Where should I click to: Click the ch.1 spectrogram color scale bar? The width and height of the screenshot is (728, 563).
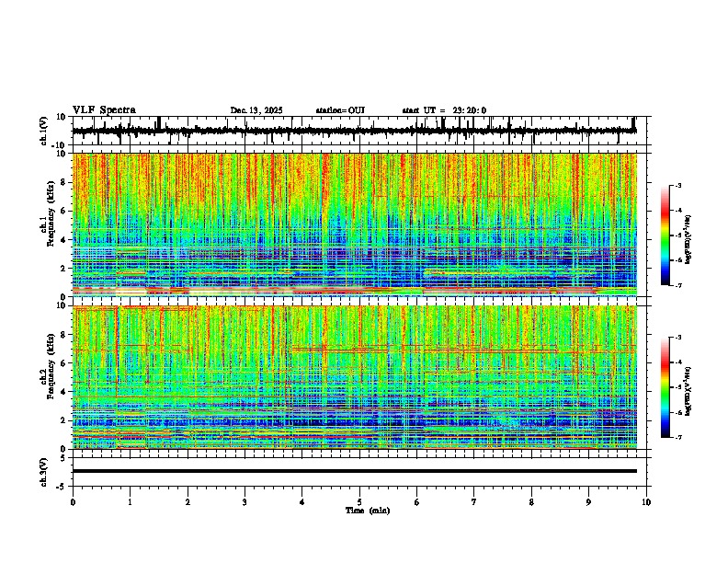coord(665,236)
